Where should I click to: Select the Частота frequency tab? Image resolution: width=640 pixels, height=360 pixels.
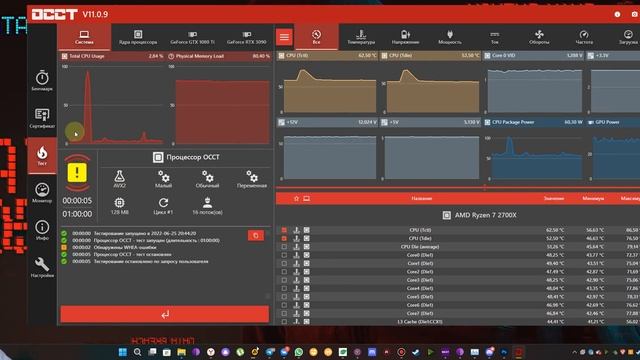click(584, 37)
